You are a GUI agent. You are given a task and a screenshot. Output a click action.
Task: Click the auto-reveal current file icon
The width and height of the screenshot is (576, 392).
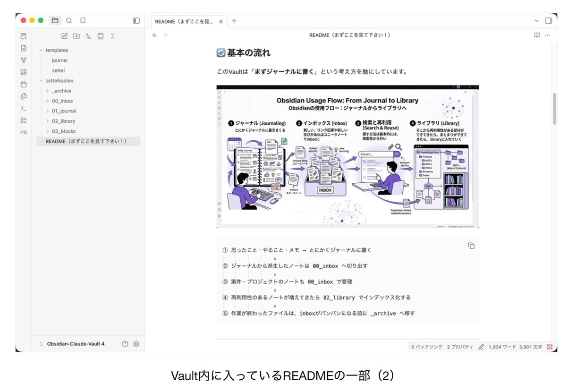point(101,36)
